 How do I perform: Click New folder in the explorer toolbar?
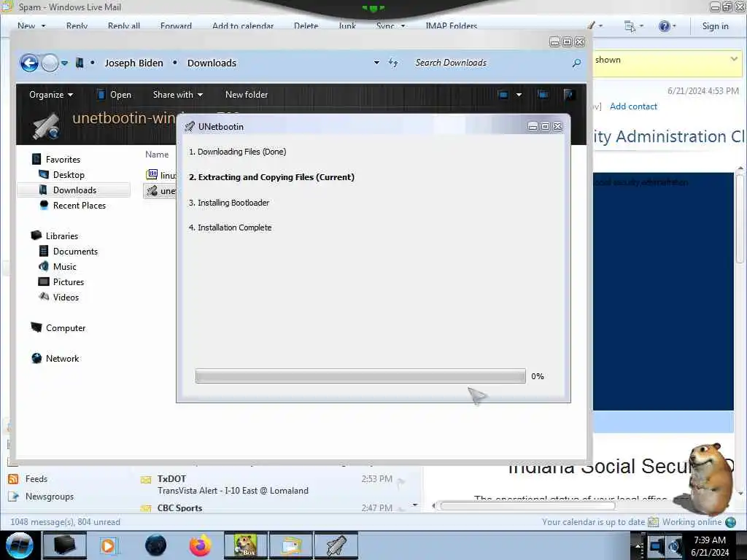click(247, 95)
